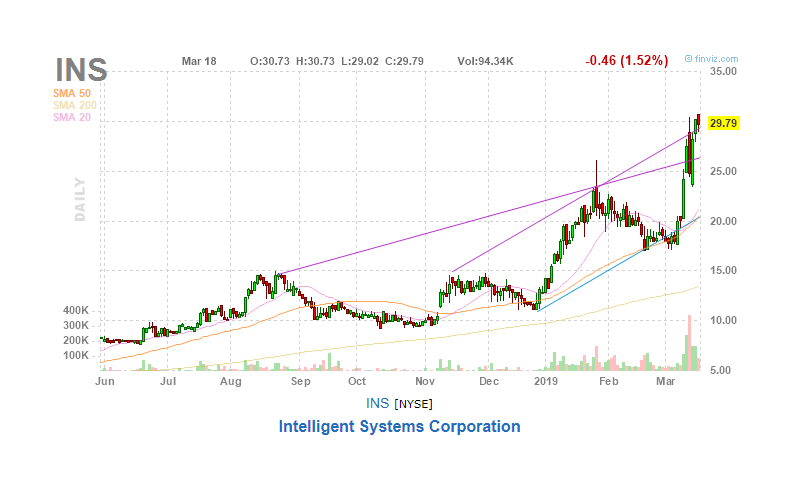Open the Intelligent Systems Corporation link
793x490 pixels.
click(400, 426)
